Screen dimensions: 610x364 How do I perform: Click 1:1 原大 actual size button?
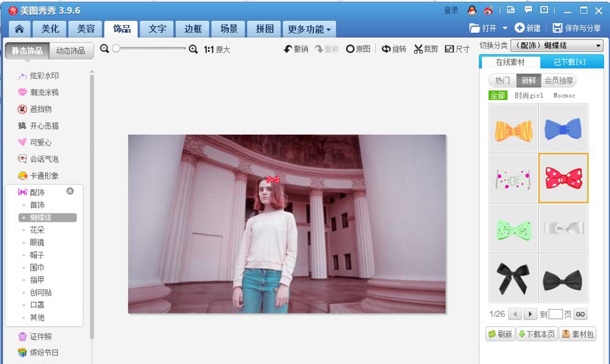click(217, 49)
